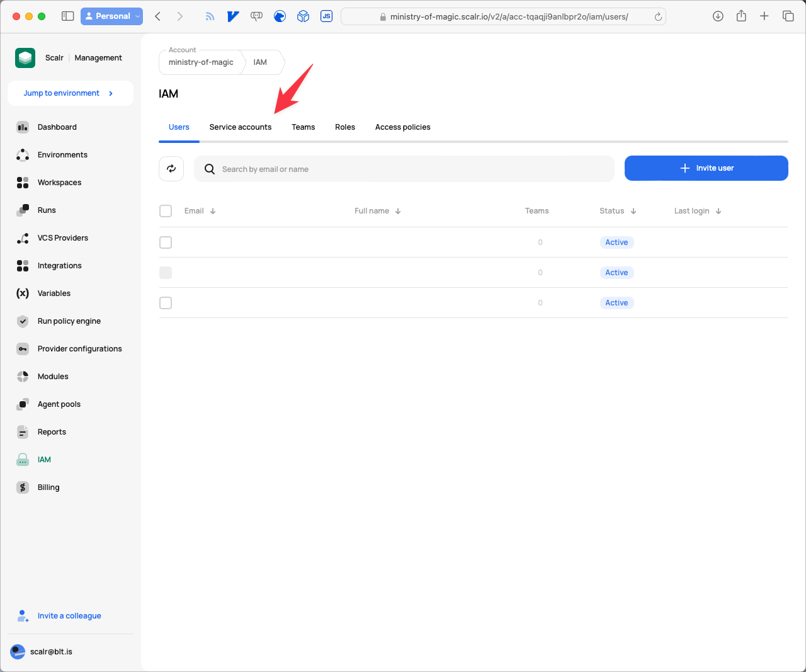This screenshot has height=672, width=806.
Task: Click the ministry-of-magic breadcrumb
Action: 201,62
